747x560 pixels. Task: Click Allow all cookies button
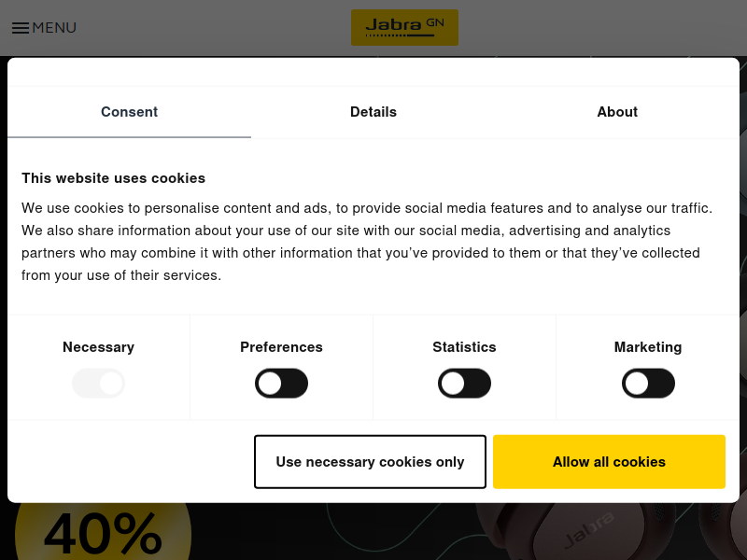609,461
